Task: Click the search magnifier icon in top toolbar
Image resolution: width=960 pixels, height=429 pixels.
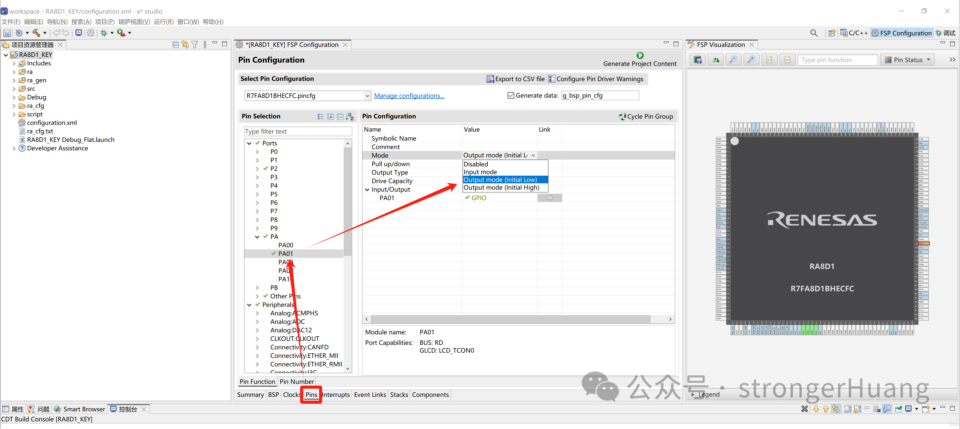Action: pyautogui.click(x=814, y=33)
